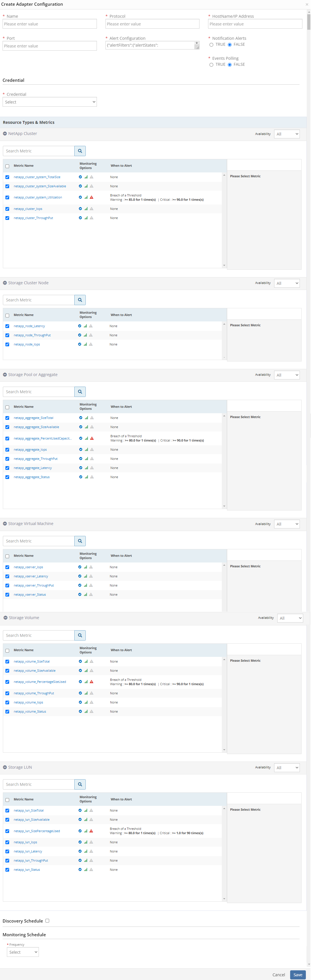Uncheck the netapp_node_Iops metric checkbox

click(7, 345)
